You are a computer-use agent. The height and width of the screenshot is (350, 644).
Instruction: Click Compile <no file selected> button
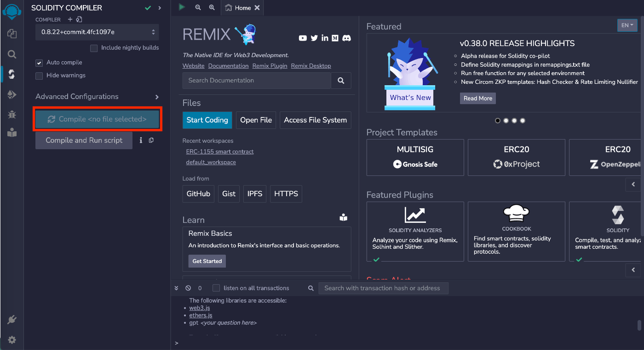click(97, 119)
